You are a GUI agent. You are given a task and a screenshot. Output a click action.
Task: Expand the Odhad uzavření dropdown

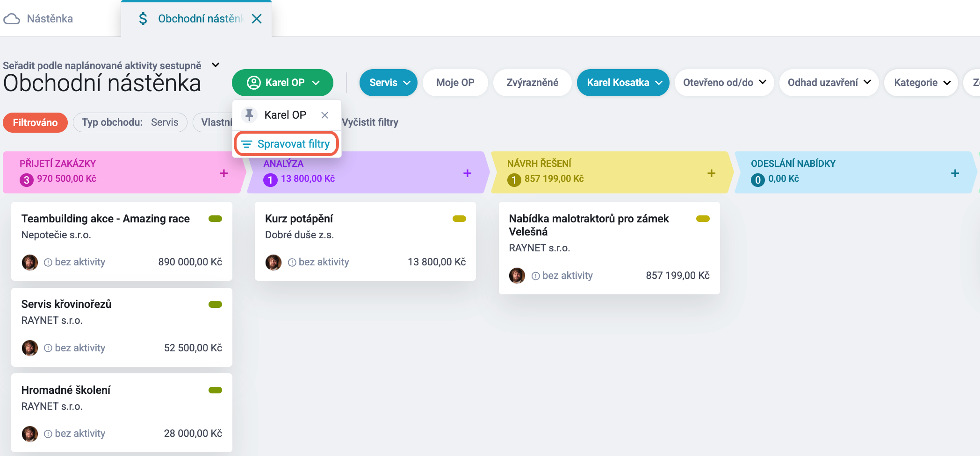click(x=829, y=83)
